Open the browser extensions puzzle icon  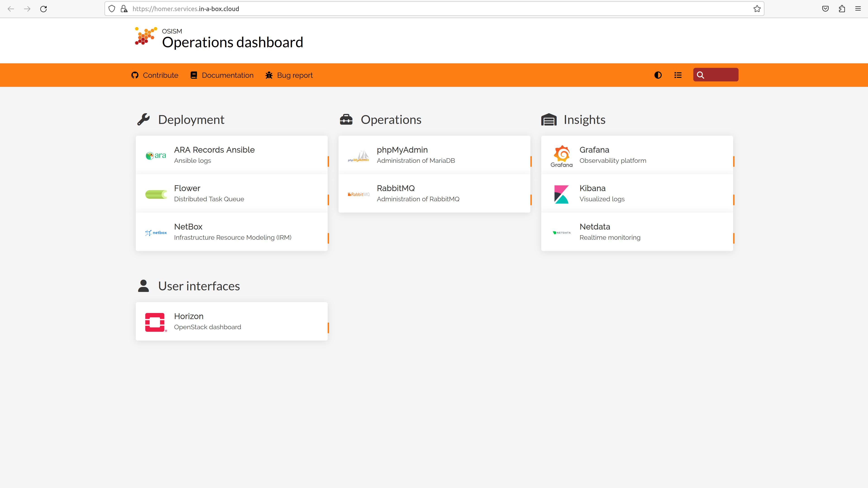pyautogui.click(x=842, y=9)
